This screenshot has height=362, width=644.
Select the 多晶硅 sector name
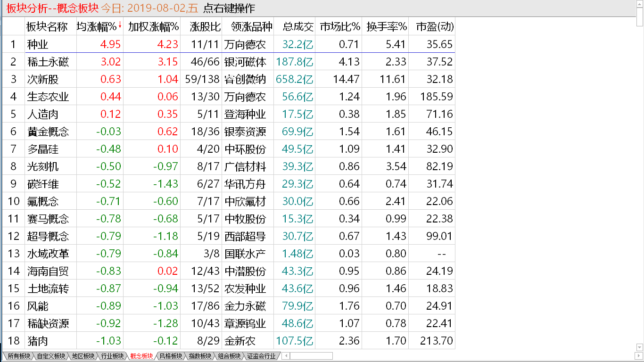click(43, 149)
